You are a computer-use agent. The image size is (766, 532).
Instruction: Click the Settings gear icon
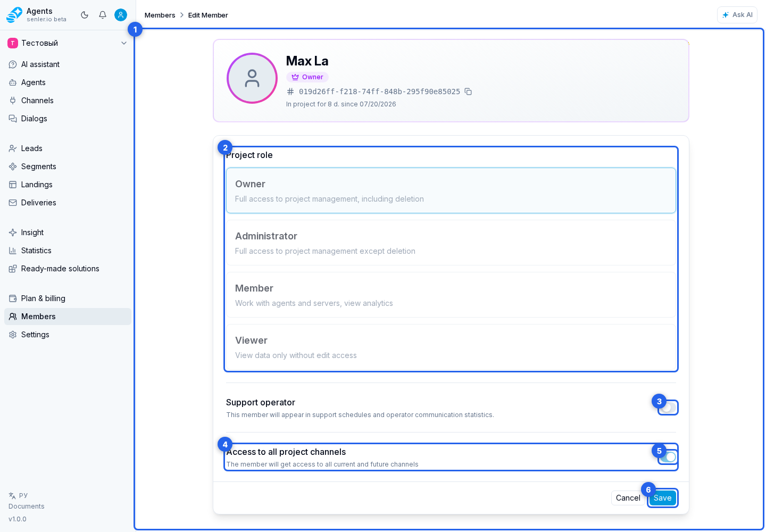[13, 335]
